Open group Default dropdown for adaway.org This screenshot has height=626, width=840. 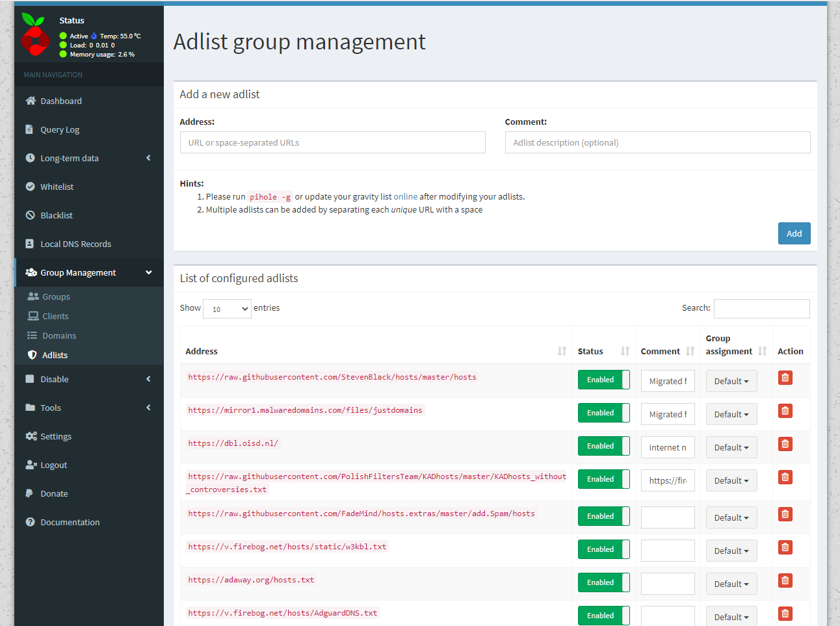[x=731, y=584]
